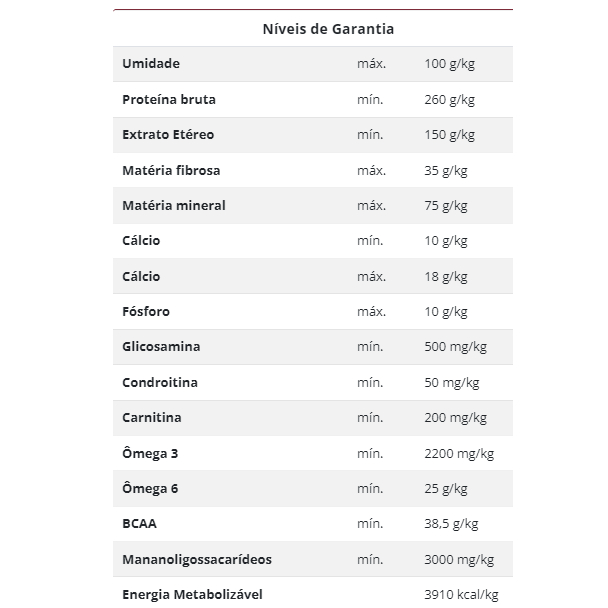Screen dimensions: 608x608
Task: Select the Ômega 6 label
Action: [x=150, y=489]
